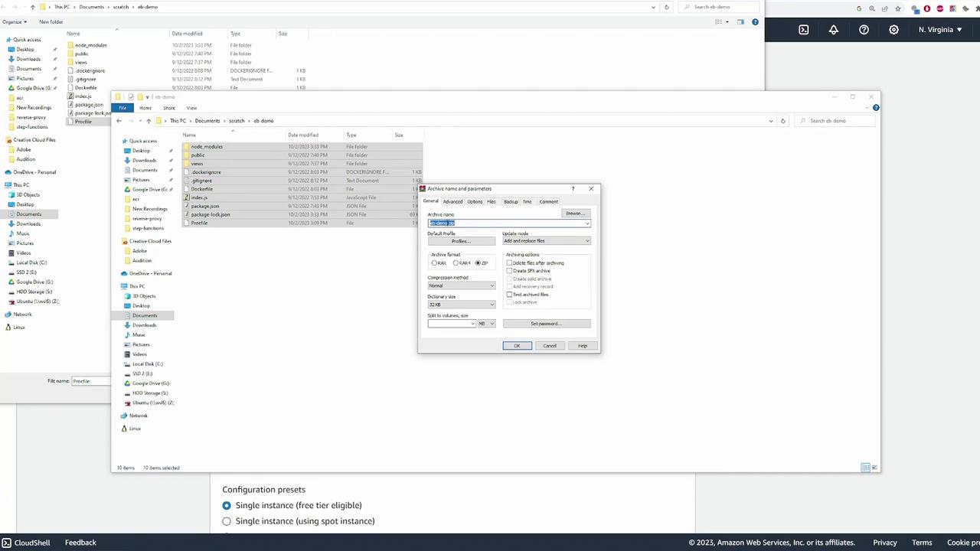Open AWS notifications bell icon
Image resolution: width=980 pixels, height=551 pixels.
pyautogui.click(x=834, y=30)
